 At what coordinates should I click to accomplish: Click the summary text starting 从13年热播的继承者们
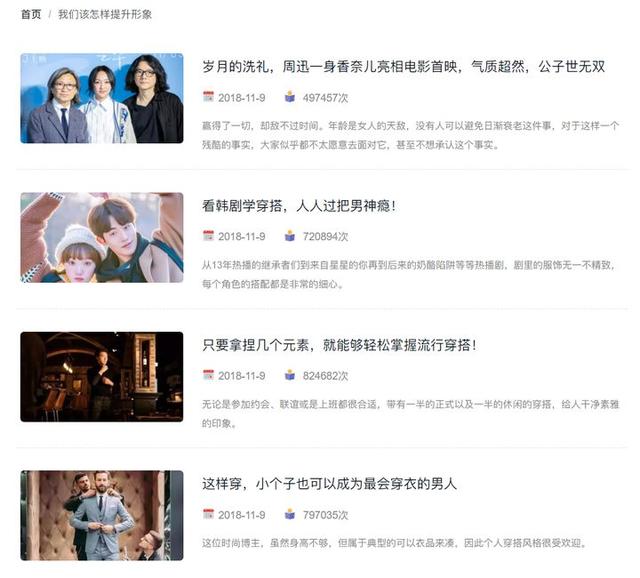tap(409, 274)
